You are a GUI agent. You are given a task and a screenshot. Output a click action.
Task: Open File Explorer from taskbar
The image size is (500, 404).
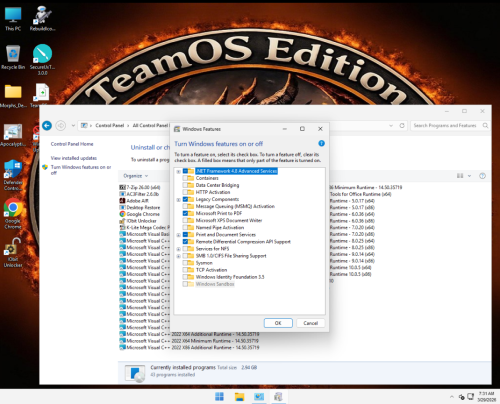click(239, 397)
